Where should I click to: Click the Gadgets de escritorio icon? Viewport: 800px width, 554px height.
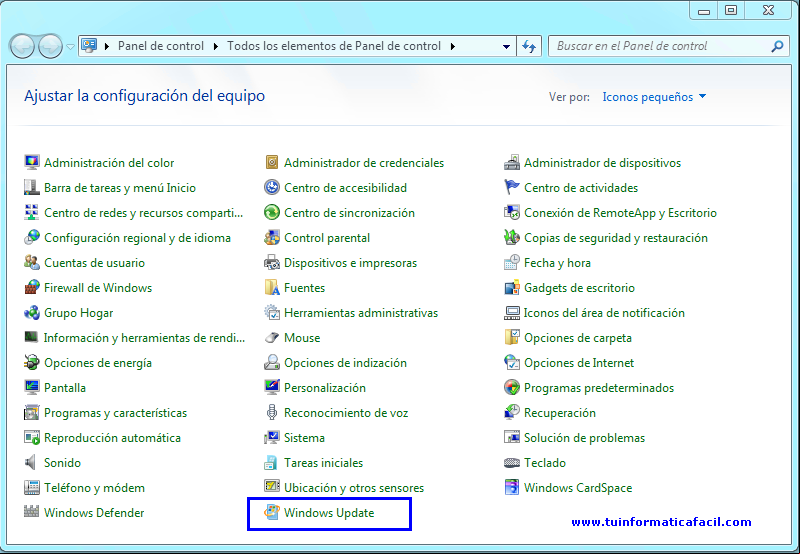(x=512, y=287)
